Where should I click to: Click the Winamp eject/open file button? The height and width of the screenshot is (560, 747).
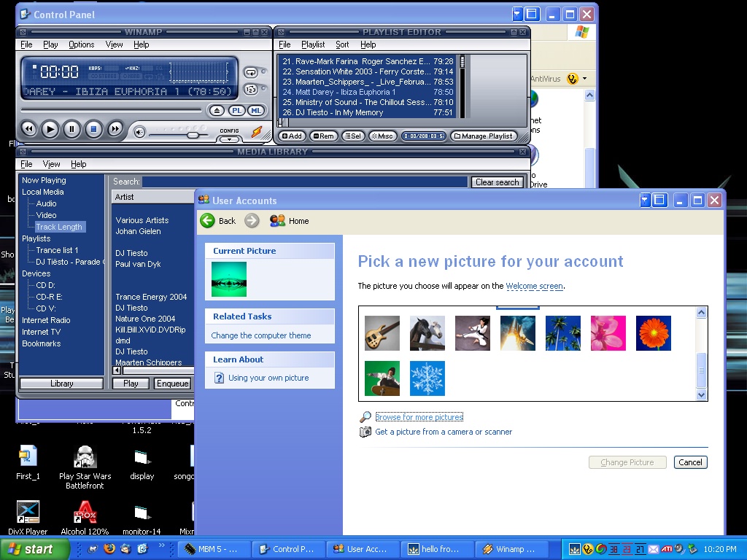click(x=217, y=111)
